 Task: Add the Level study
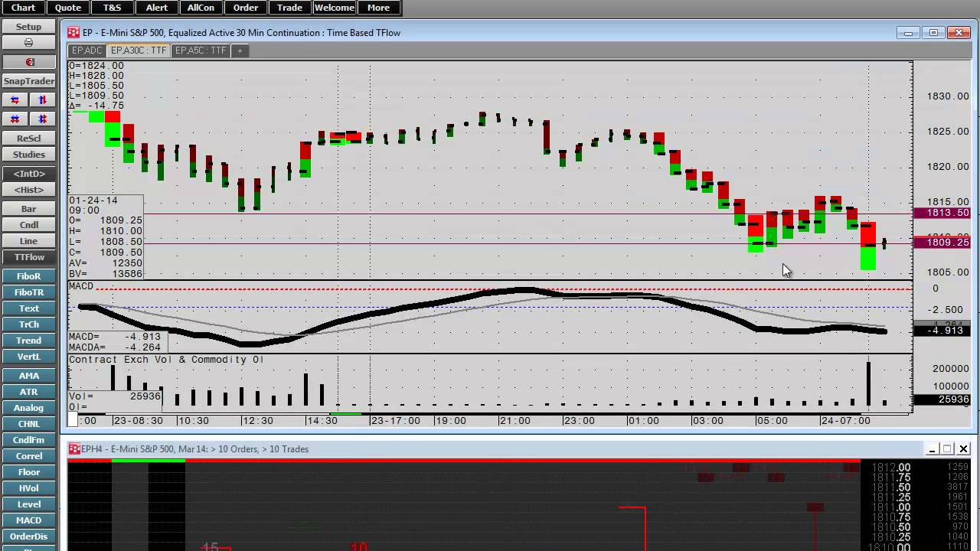(x=29, y=504)
